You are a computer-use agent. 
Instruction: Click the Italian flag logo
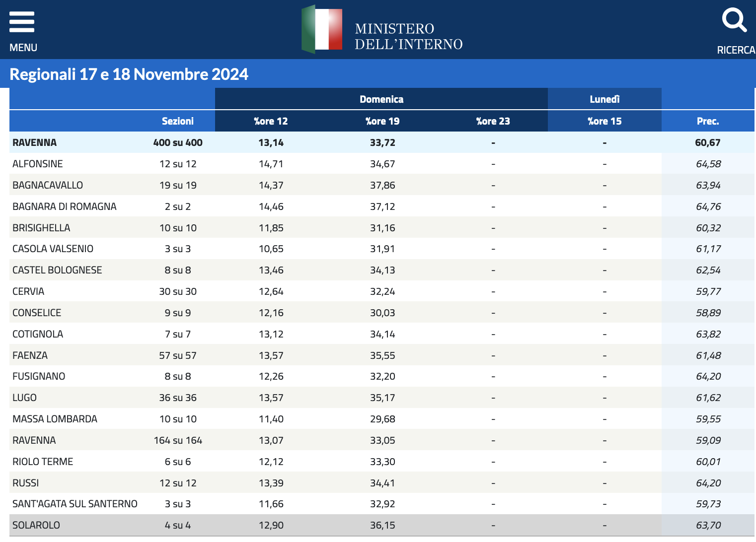click(x=322, y=29)
